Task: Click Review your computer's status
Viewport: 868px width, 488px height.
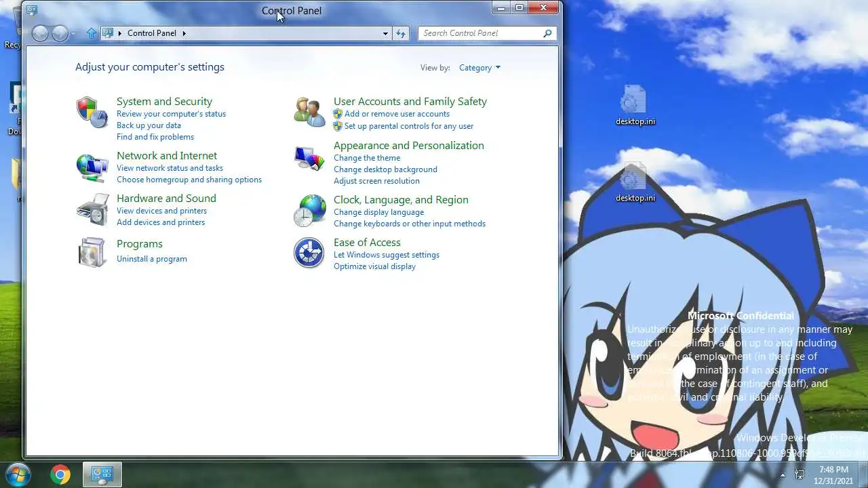Action: [171, 114]
